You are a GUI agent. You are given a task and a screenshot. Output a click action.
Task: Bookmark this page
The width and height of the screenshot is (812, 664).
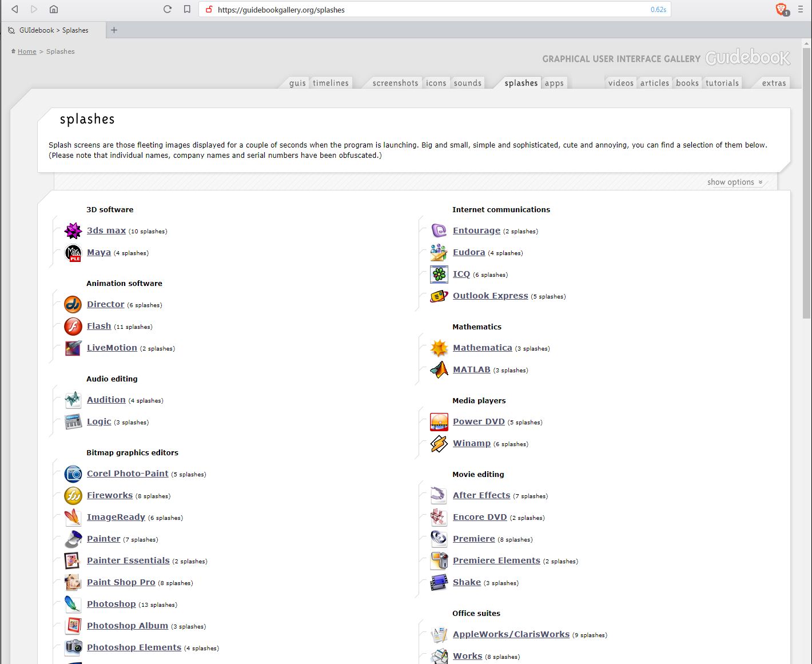pos(187,9)
